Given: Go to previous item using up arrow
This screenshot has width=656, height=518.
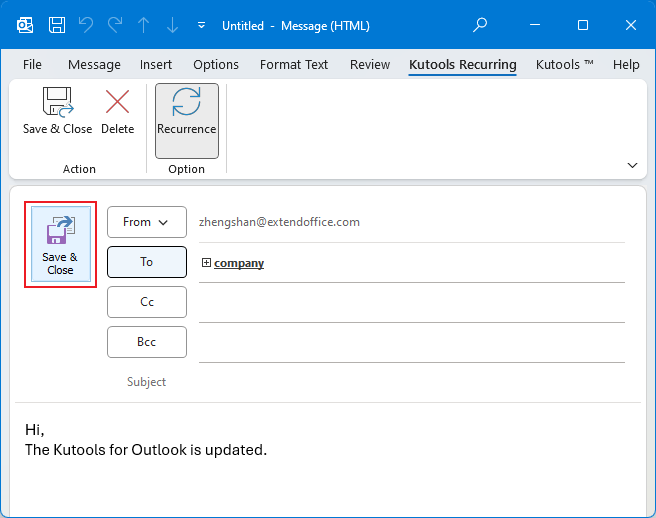Looking at the screenshot, I should (144, 26).
